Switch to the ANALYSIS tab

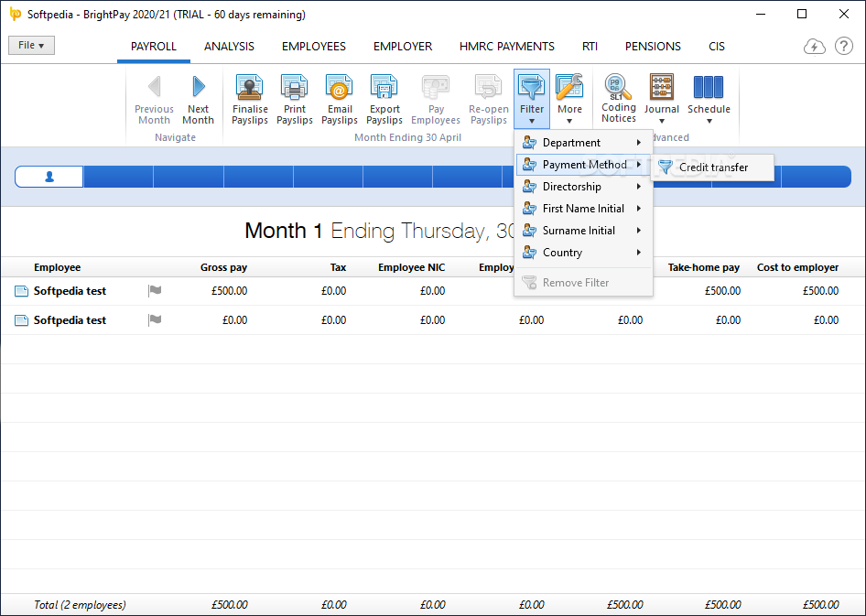point(229,47)
